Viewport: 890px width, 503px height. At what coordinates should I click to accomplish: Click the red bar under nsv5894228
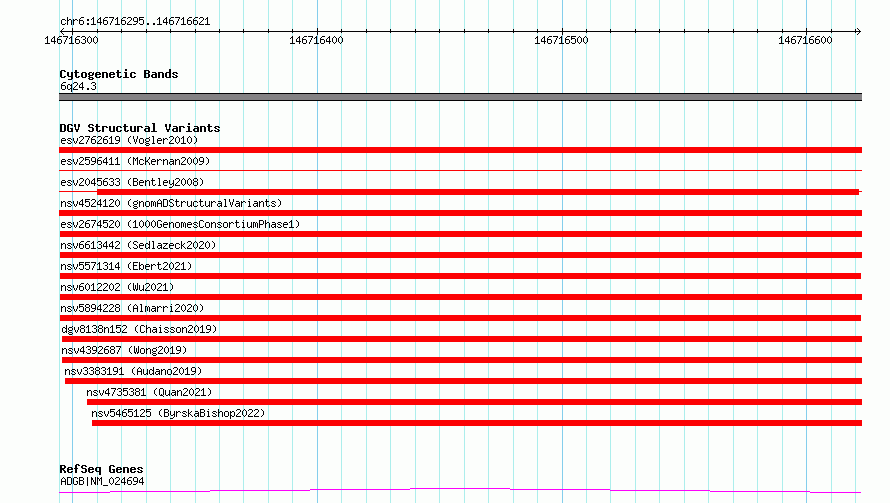(x=460, y=318)
